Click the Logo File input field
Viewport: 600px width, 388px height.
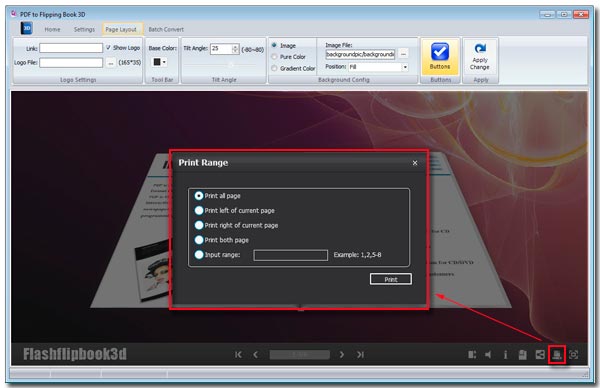71,63
